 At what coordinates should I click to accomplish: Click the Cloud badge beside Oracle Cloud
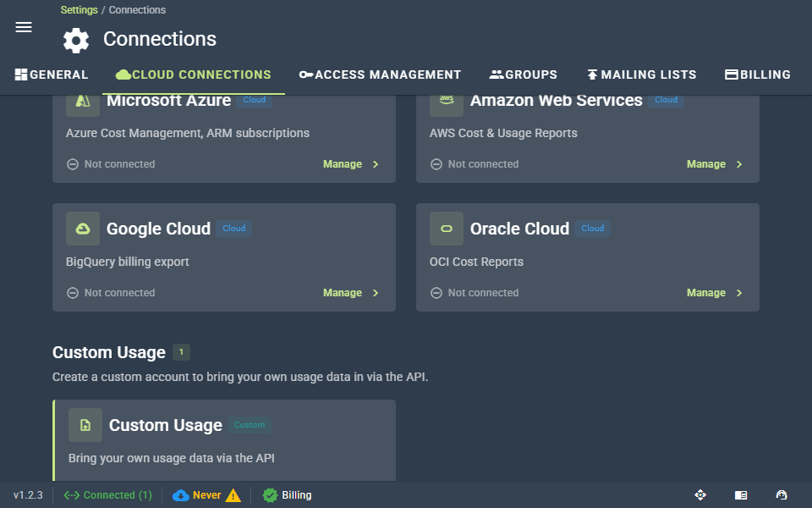pyautogui.click(x=592, y=228)
